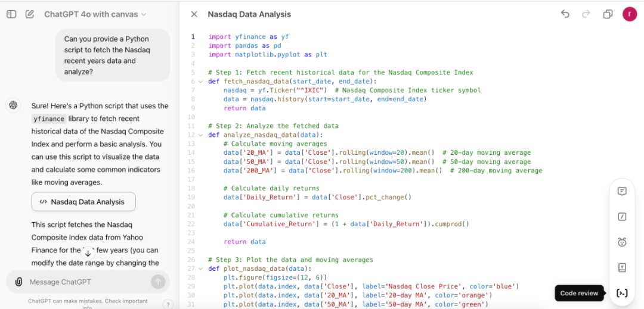Jump to bottom with the down arrow button

[x=88, y=253]
